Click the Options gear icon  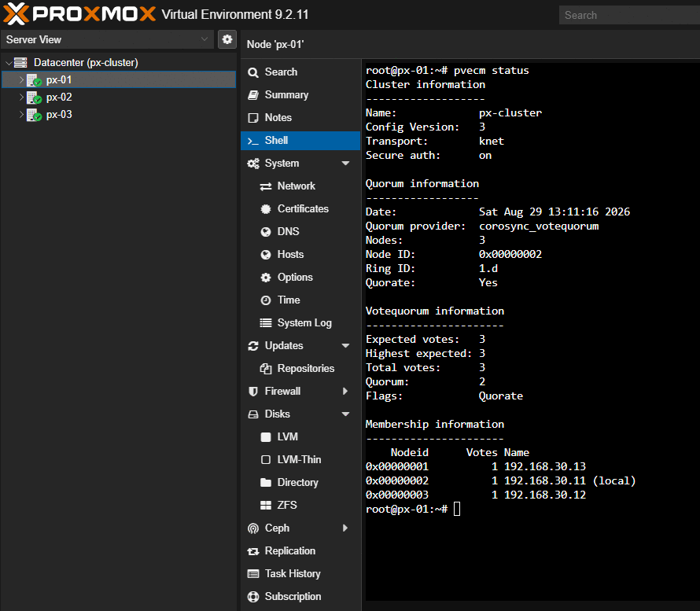266,278
